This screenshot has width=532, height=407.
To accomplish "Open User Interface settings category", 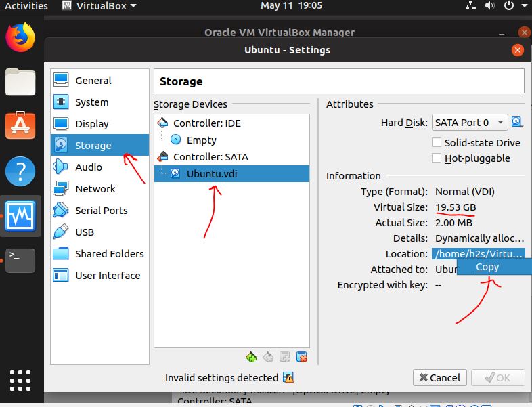I will point(99,276).
